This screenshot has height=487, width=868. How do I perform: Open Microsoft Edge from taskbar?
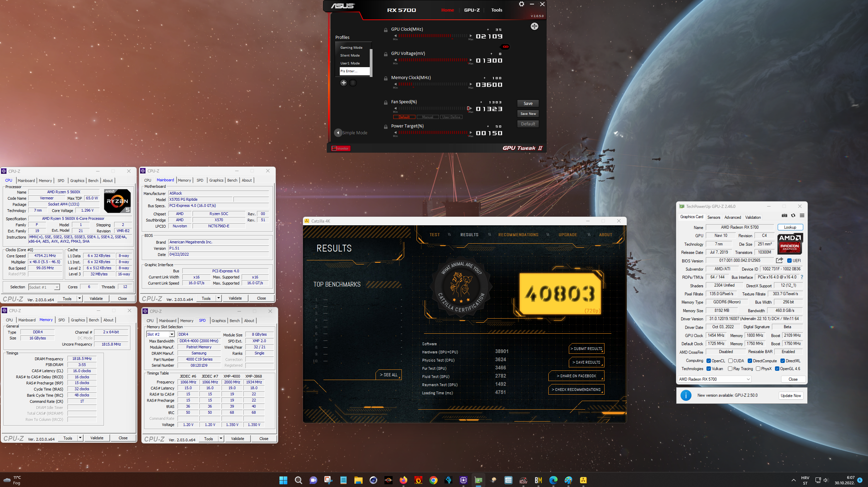pos(553,480)
